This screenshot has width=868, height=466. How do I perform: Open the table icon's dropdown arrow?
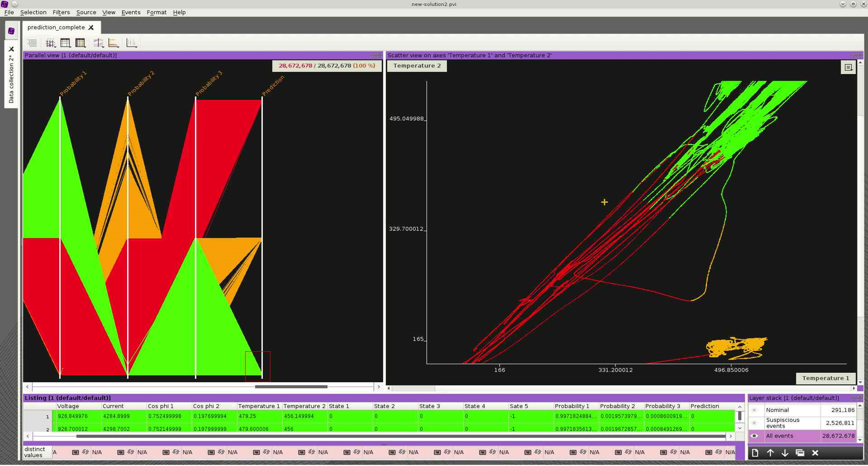point(70,46)
